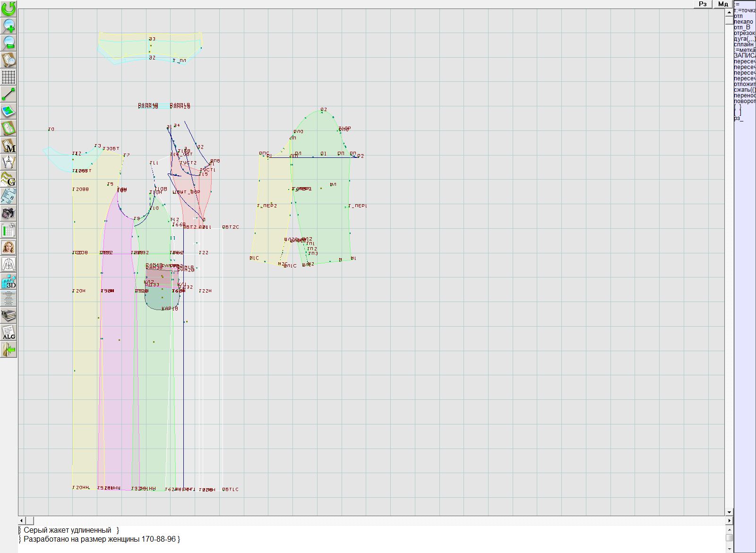Zoom in with the magnifier plus icon
The image size is (756, 553).
click(9, 25)
